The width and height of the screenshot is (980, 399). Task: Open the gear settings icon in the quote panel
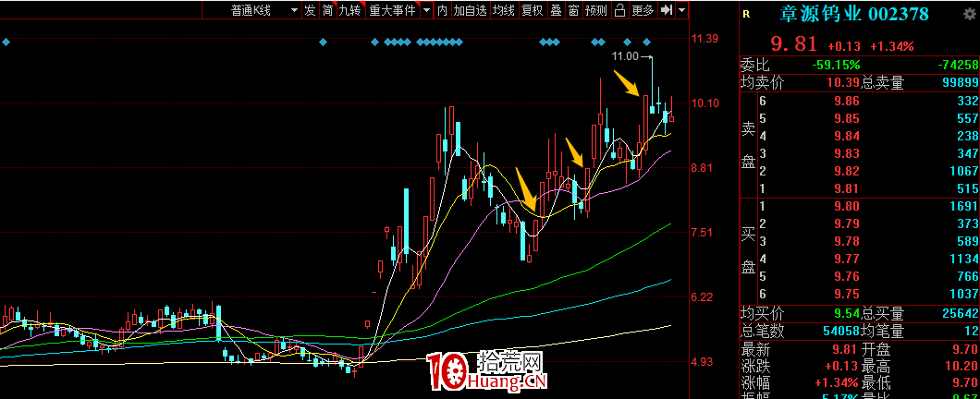(x=971, y=15)
